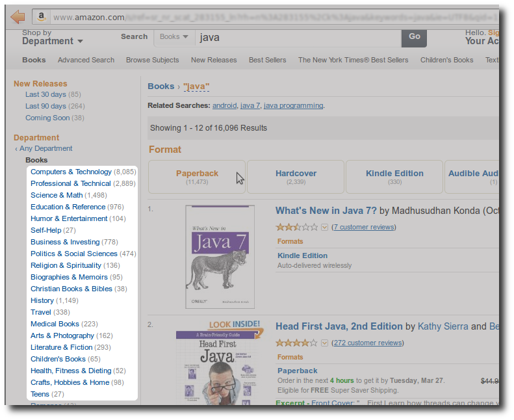This screenshot has width=514, height=420.
Task: Open Best Sellers in the books navigation
Action: click(x=267, y=60)
